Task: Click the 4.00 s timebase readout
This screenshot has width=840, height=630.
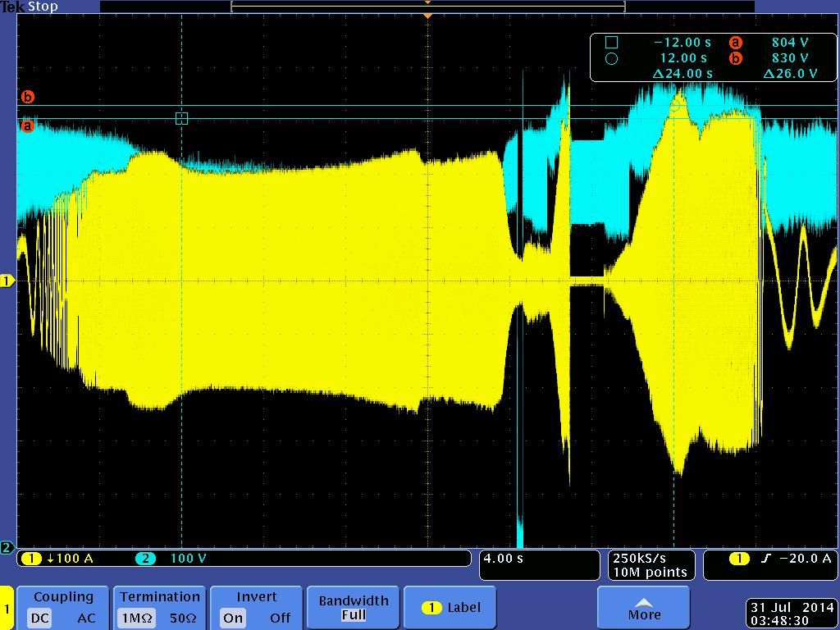Action: click(503, 558)
